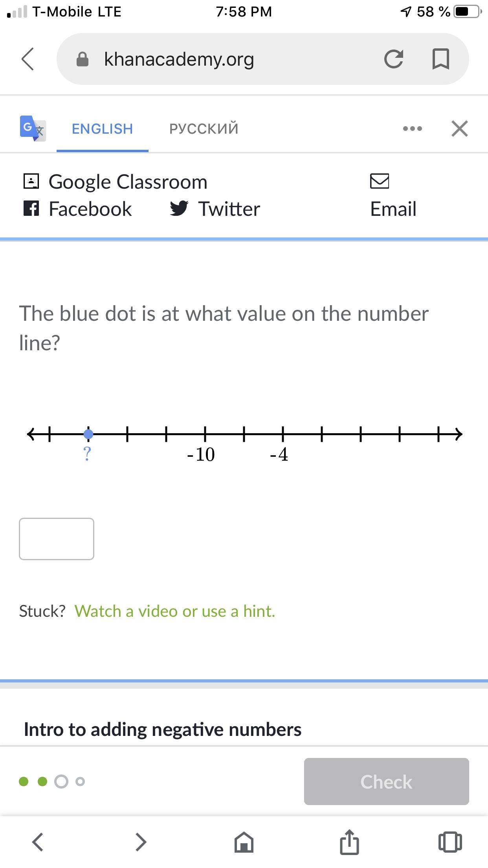This screenshot has width=488, height=868.
Task: Switch to the ENGLISH language tab
Action: pos(102,129)
